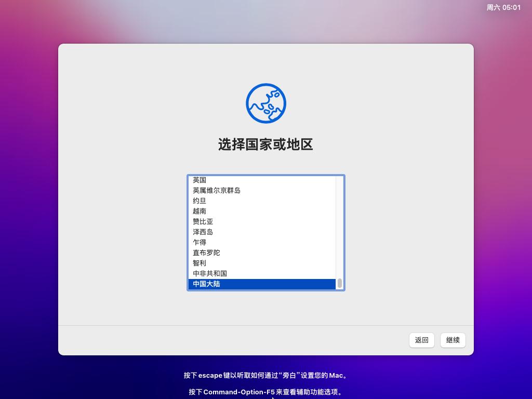The width and height of the screenshot is (532, 399).
Task: Select 约旦 as the region
Action: (x=199, y=201)
